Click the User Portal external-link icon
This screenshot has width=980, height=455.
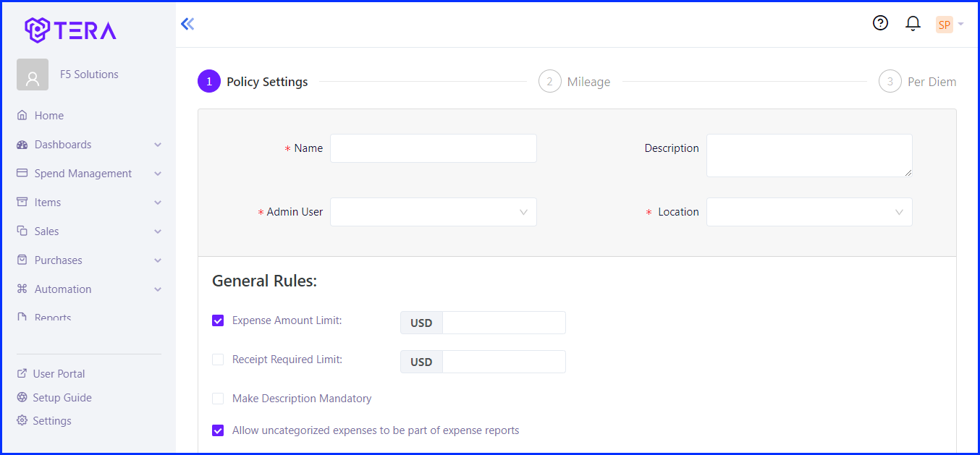pos(22,374)
